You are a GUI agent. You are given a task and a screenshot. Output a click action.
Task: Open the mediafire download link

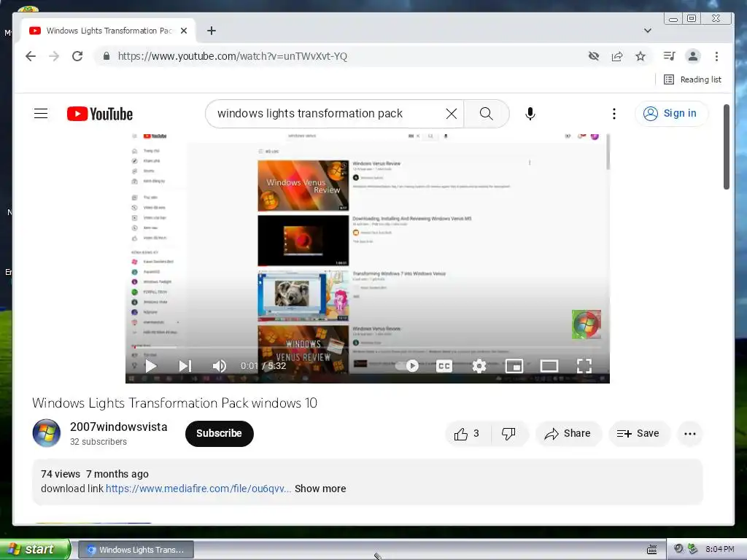coord(198,489)
